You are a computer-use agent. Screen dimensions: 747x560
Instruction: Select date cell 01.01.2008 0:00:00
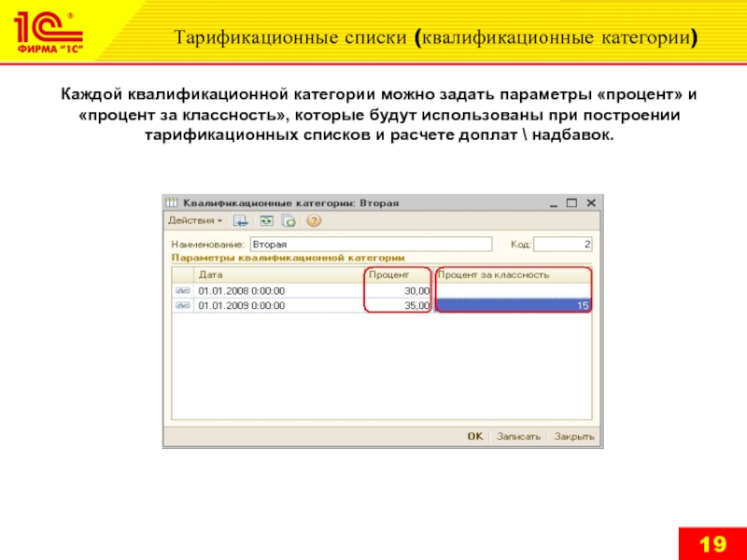(278, 290)
